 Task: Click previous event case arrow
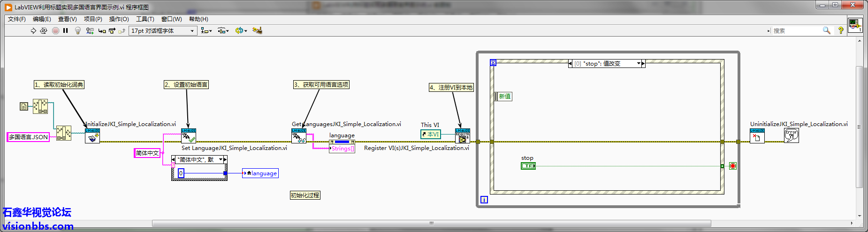pyautogui.click(x=570, y=64)
